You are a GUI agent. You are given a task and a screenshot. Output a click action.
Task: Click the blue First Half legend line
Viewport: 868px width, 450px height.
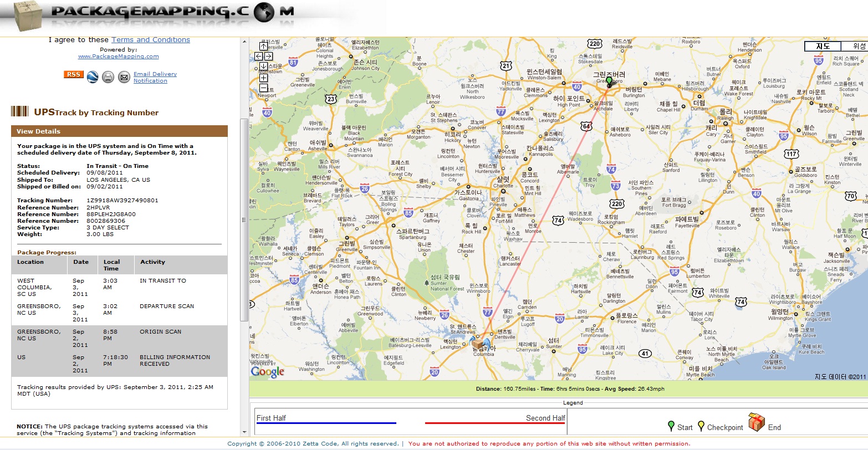(326, 423)
